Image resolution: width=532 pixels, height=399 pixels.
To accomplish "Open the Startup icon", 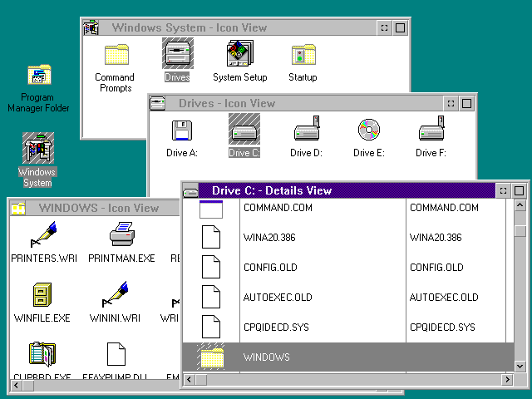I will point(303,56).
